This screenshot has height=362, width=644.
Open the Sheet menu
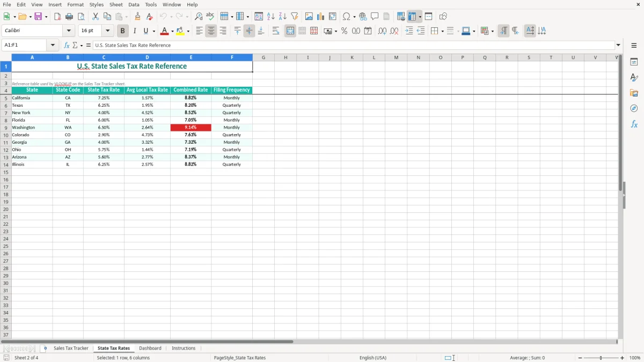click(116, 4)
